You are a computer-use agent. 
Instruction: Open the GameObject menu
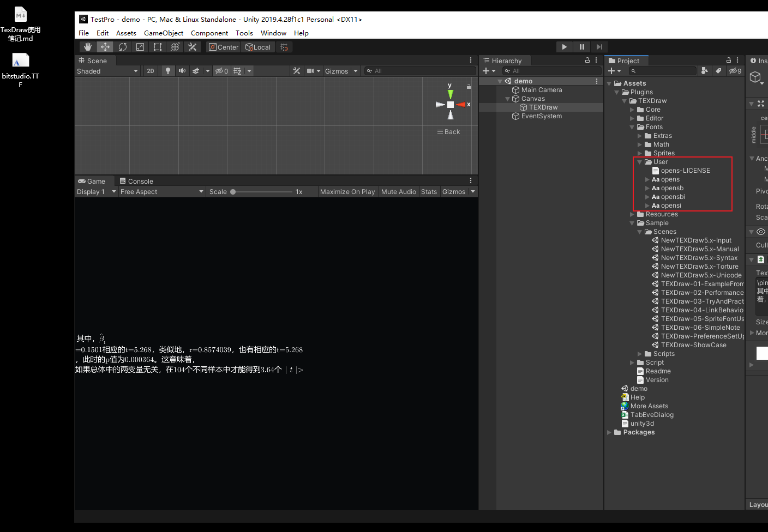point(164,33)
